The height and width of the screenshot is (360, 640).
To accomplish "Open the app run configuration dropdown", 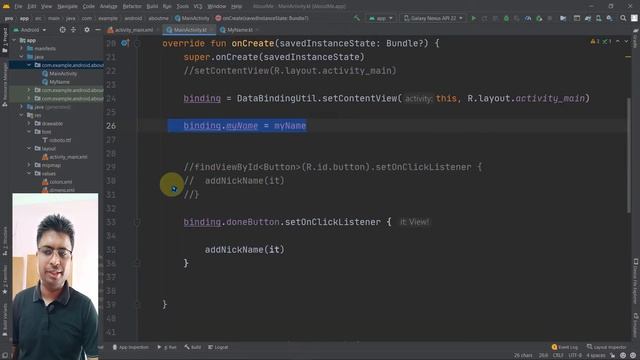I will pyautogui.click(x=381, y=18).
